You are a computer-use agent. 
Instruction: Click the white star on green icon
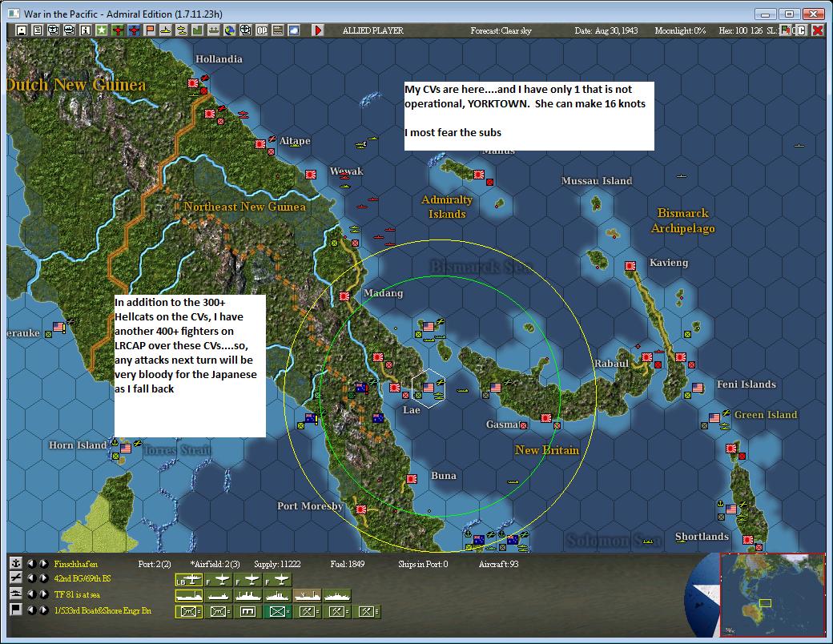(x=102, y=30)
